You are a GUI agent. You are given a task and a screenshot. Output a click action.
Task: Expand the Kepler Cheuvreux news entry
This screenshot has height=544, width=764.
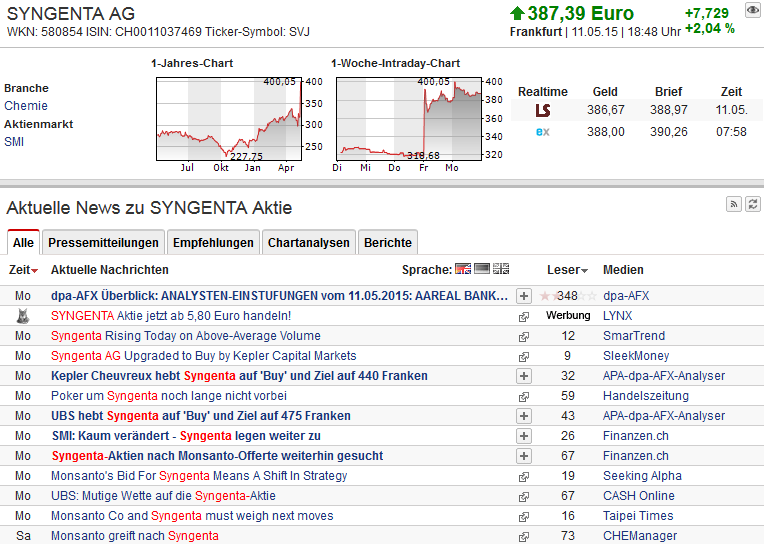(x=523, y=376)
